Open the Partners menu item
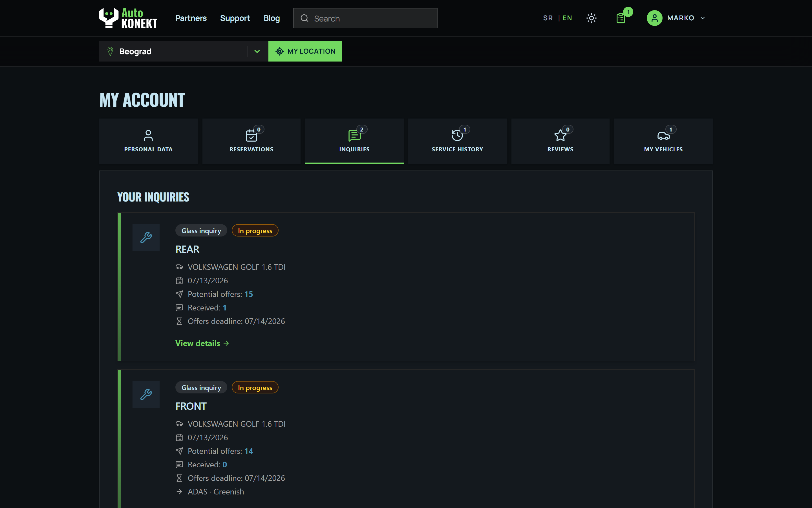Viewport: 812px width, 508px height. pyautogui.click(x=191, y=18)
